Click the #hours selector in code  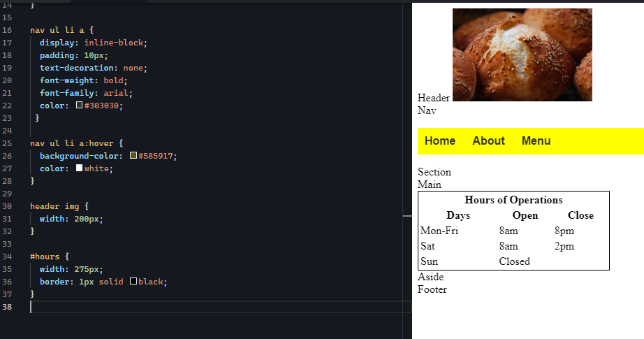point(45,257)
